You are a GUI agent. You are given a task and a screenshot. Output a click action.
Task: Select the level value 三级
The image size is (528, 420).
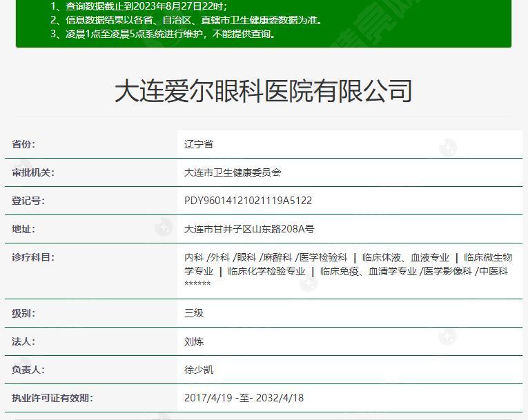194,313
